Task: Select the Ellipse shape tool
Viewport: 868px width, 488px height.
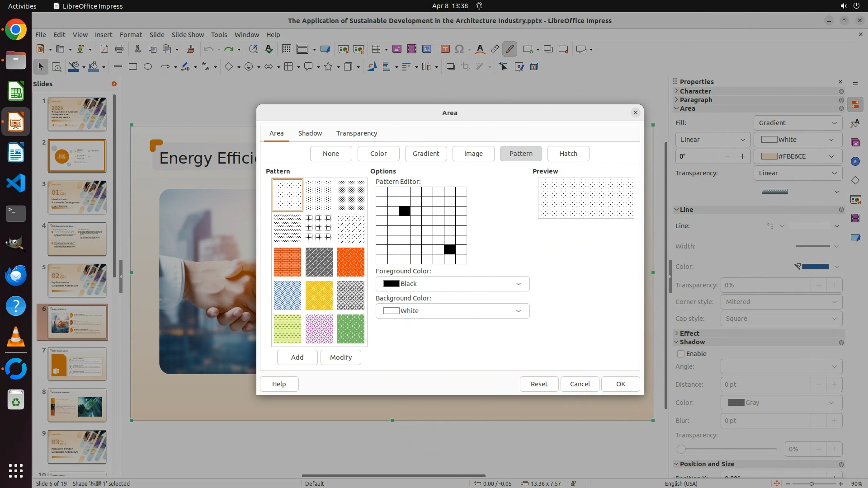Action: point(148,67)
